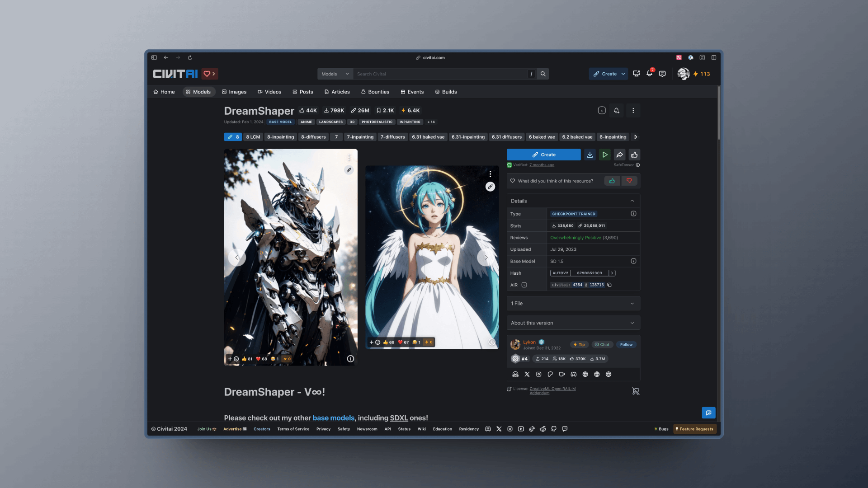Toggle the red thumbs-down review button

coord(629,181)
